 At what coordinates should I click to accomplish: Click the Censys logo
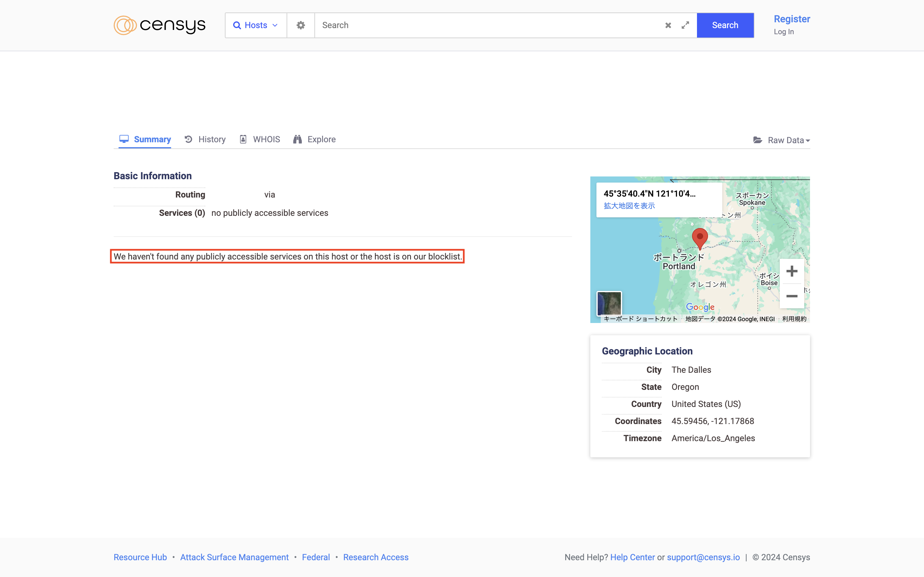pyautogui.click(x=159, y=25)
